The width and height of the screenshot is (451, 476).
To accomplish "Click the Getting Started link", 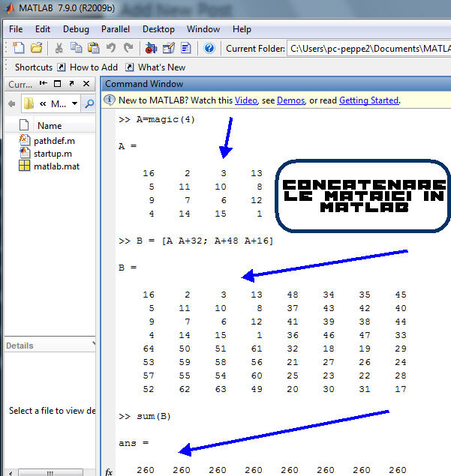I will click(368, 100).
